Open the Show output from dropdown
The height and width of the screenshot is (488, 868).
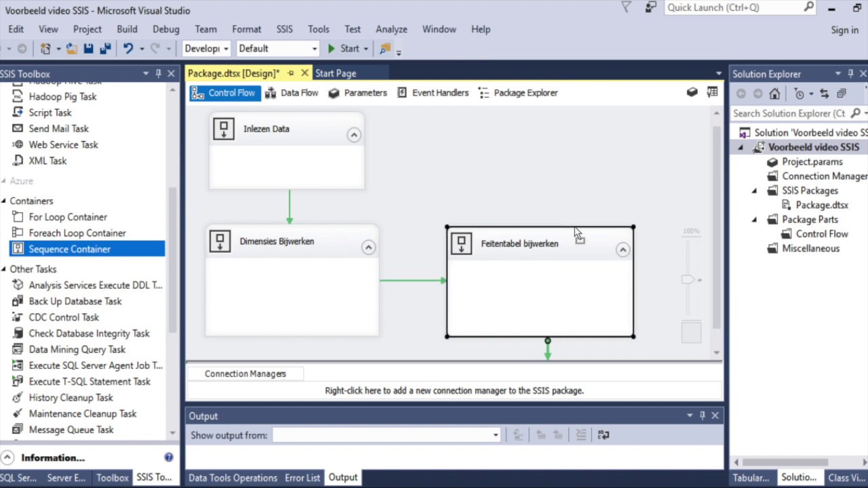(x=387, y=435)
